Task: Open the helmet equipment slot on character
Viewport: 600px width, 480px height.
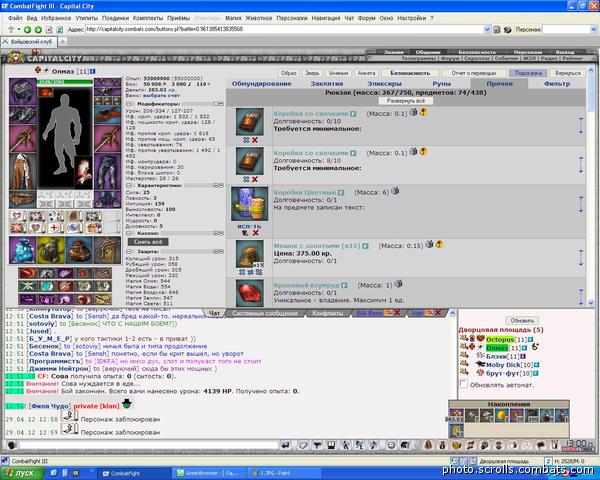Action: (x=23, y=91)
